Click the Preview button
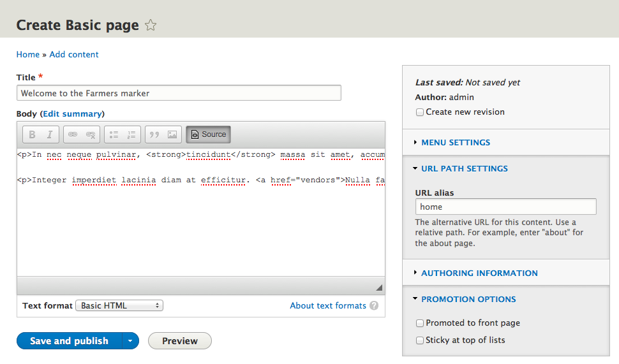Image resolution: width=619 pixels, height=364 pixels. point(179,341)
